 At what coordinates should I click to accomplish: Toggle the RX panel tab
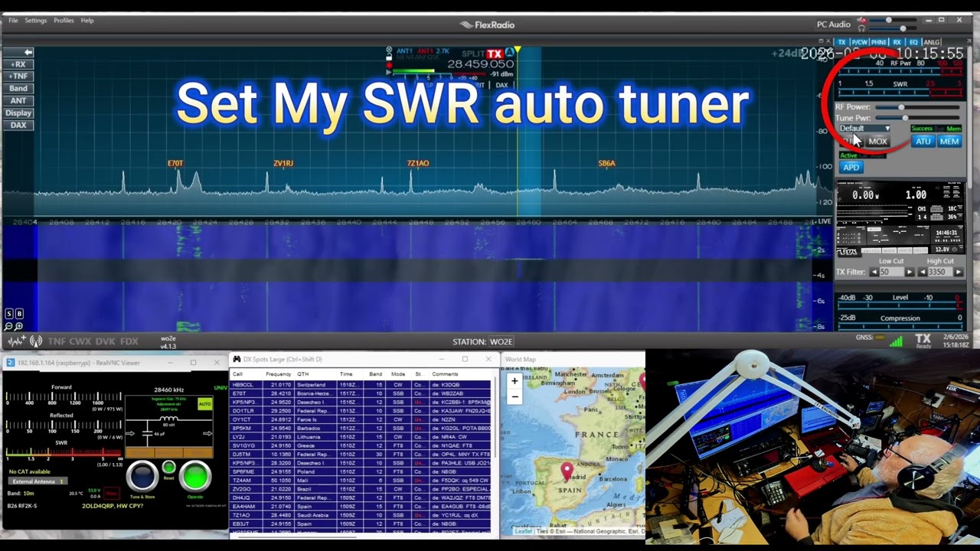click(897, 42)
